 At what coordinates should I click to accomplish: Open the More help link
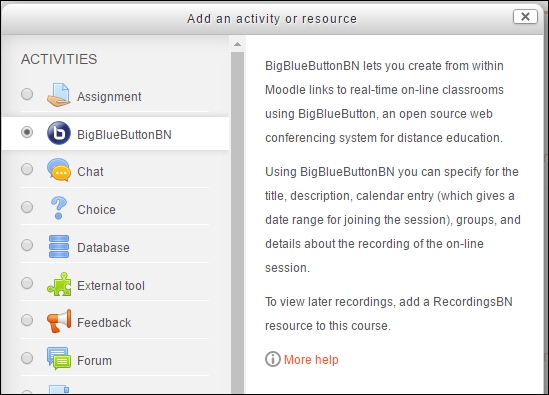(311, 360)
